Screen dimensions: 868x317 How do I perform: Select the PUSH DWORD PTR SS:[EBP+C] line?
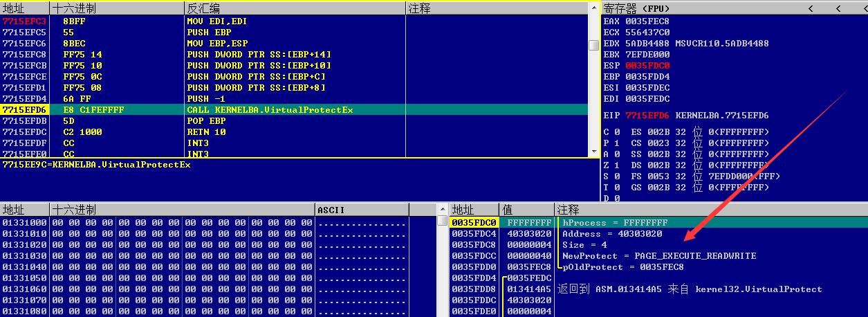pos(294,77)
